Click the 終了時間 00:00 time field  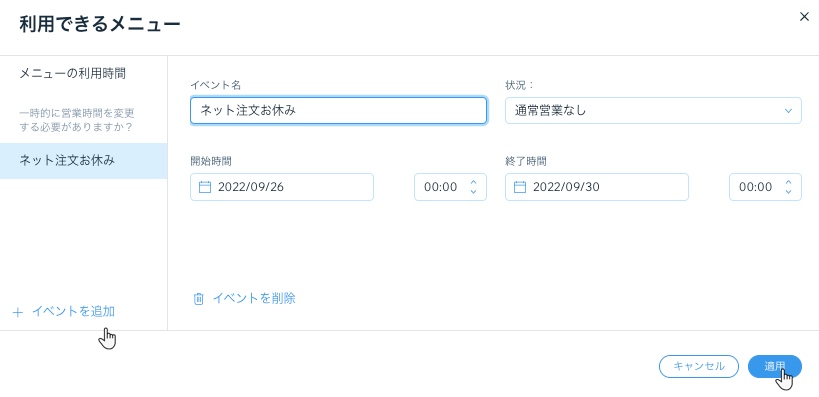pyautogui.click(x=765, y=187)
